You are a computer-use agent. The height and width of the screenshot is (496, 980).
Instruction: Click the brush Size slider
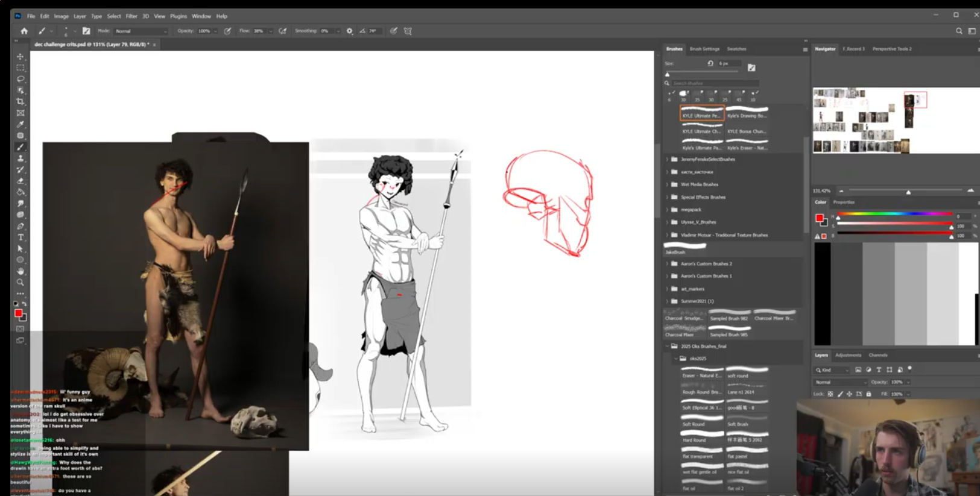point(702,73)
